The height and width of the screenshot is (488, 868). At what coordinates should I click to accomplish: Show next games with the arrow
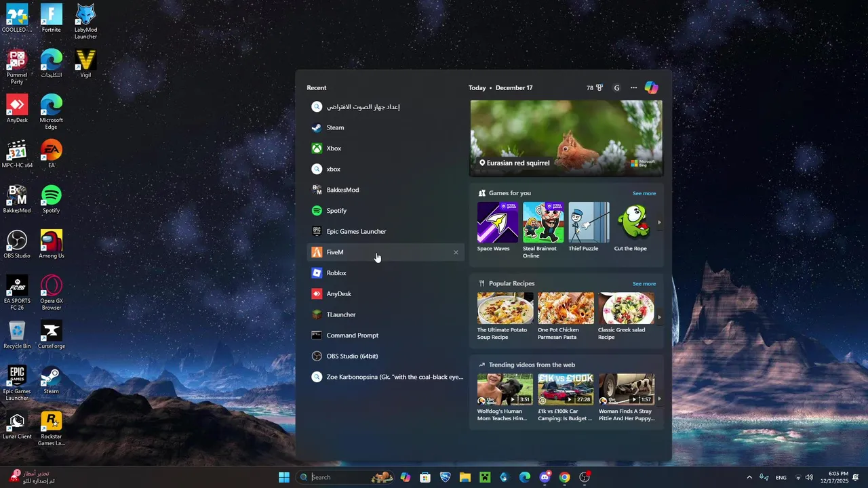(659, 222)
